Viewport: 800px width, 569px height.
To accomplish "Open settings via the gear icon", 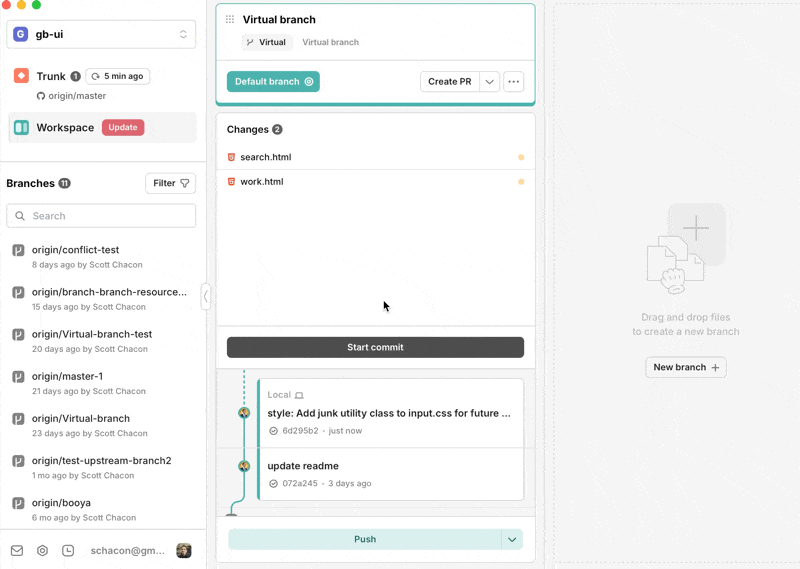I will pos(43,550).
